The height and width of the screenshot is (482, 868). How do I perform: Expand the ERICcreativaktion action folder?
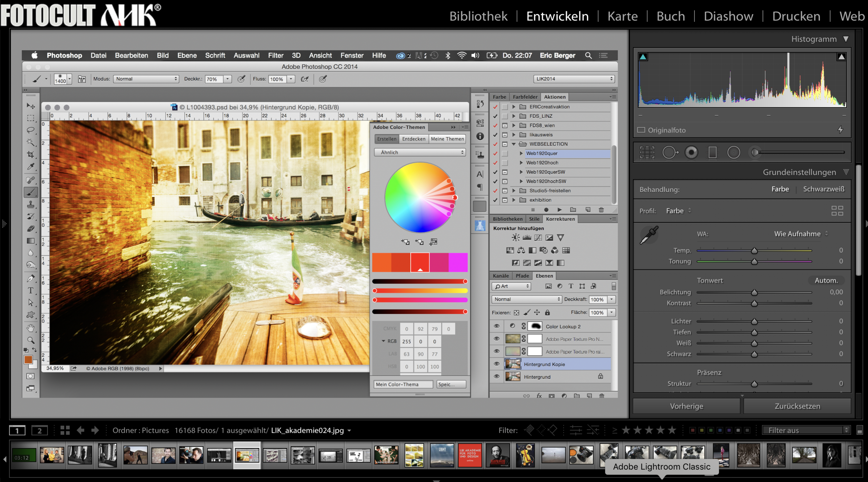(514, 107)
